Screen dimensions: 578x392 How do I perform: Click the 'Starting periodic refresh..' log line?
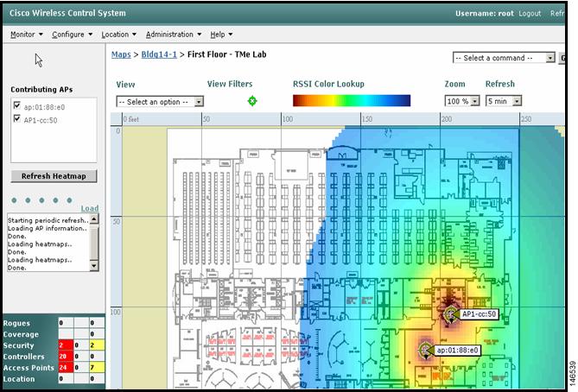[x=48, y=220]
